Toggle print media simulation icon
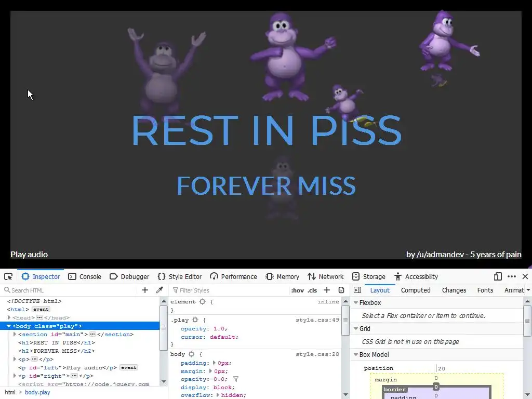This screenshot has width=532, height=399. (341, 290)
